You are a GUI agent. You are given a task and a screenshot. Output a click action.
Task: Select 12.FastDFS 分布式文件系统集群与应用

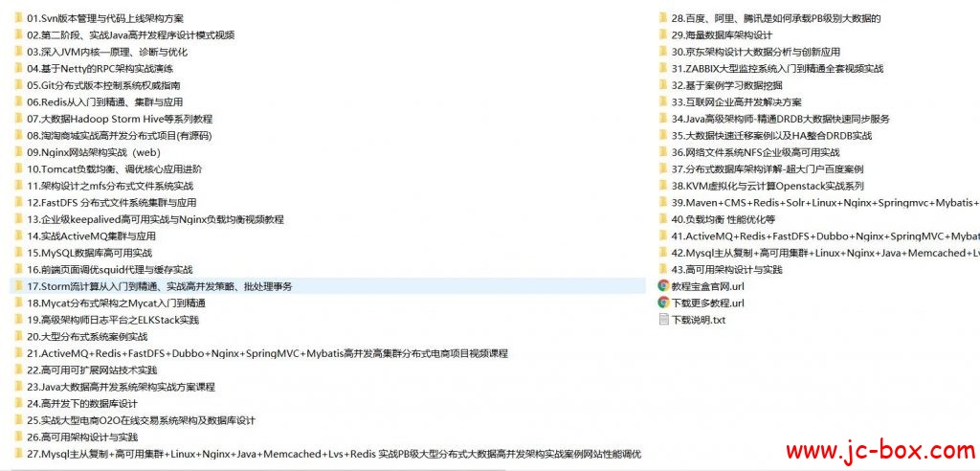(112, 203)
